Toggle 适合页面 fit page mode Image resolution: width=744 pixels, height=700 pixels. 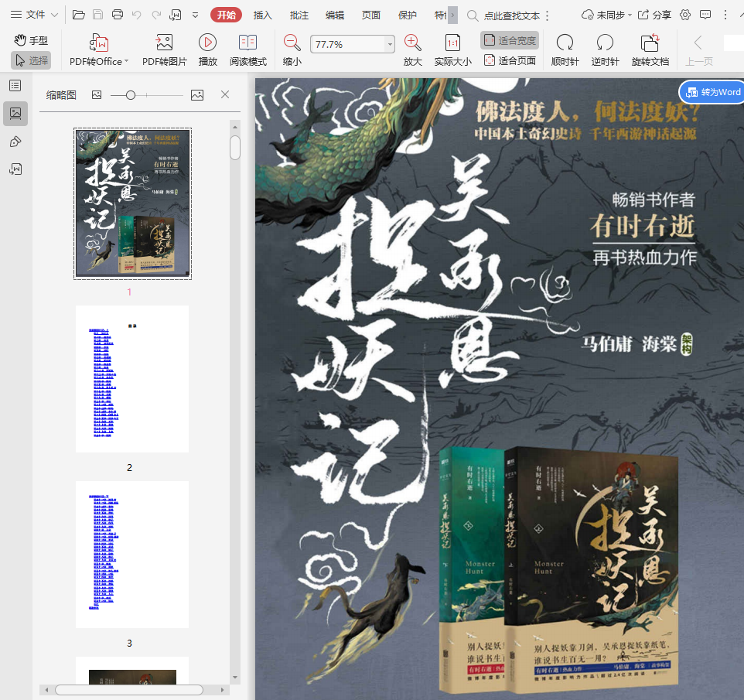pyautogui.click(x=510, y=60)
